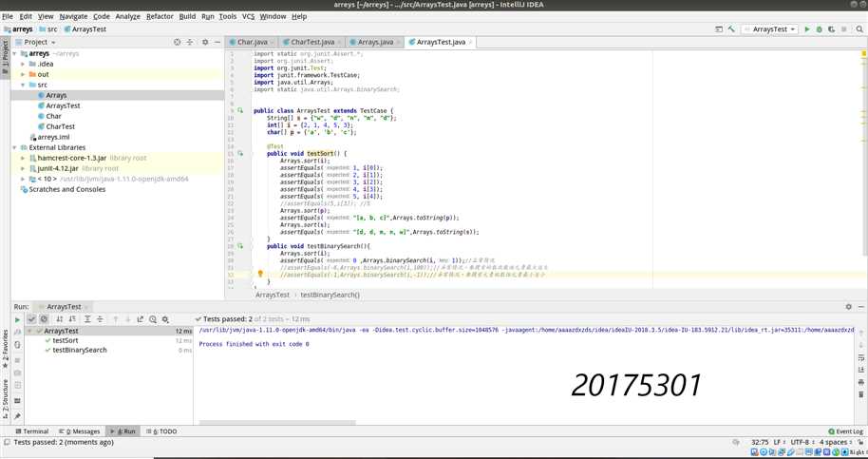Click the print icon beside console output
The image size is (868, 459).
(860, 383)
